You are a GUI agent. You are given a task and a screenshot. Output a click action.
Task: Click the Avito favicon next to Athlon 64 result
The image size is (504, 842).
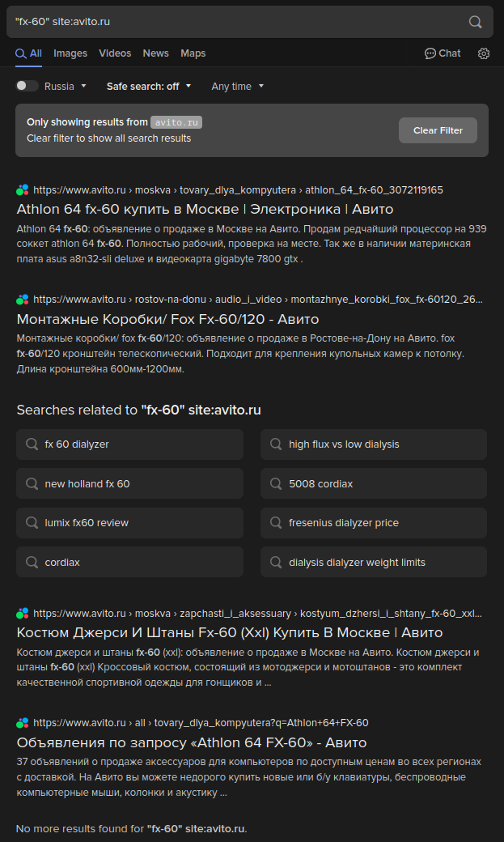pyautogui.click(x=23, y=190)
